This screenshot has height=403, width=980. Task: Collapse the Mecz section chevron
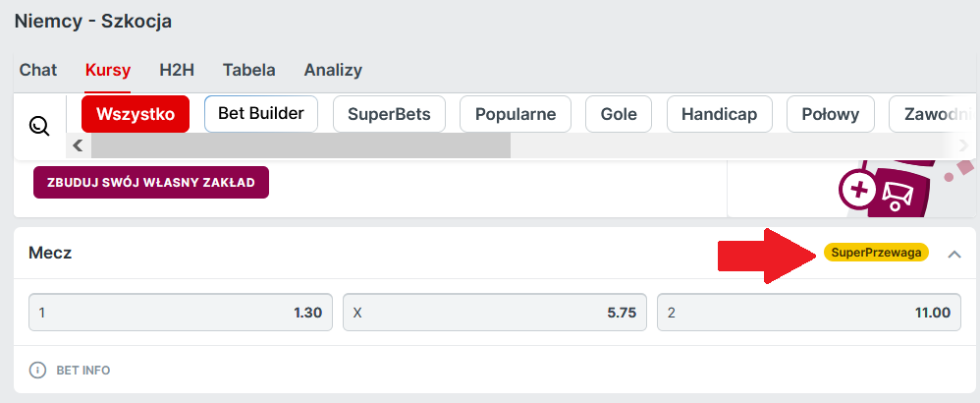point(954,254)
